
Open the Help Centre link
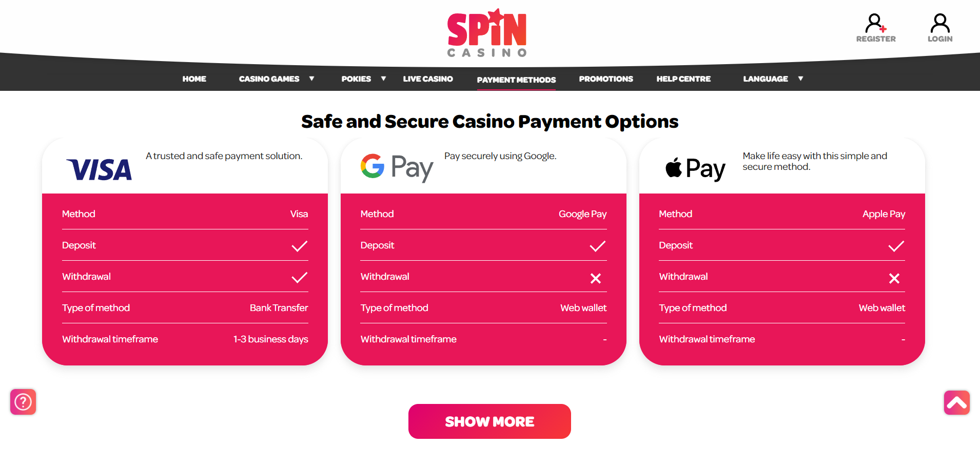click(683, 79)
